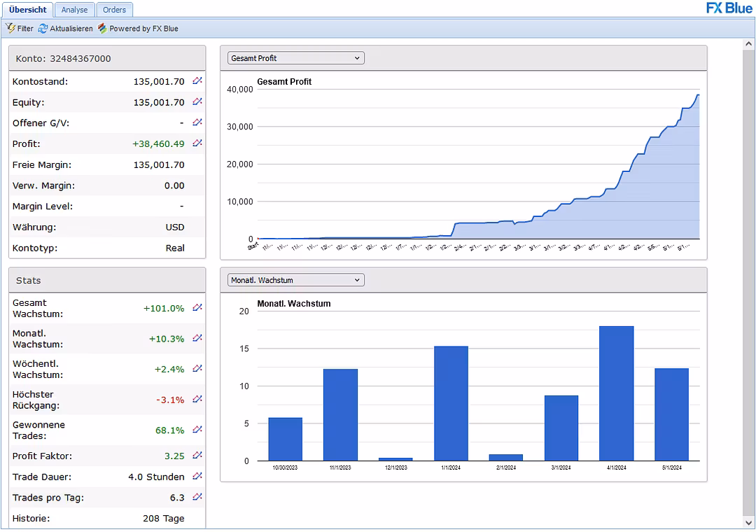Click the chart icon beside Profit value

click(197, 143)
